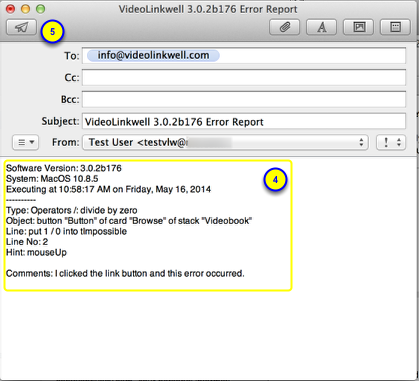Show the stationery pane icon
The width and height of the screenshot is (419, 381).
[395, 27]
